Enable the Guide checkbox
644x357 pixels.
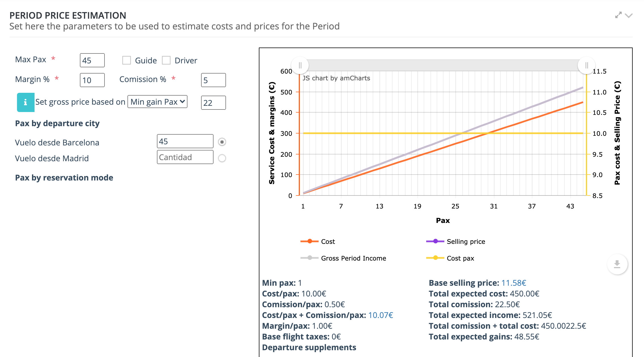click(x=126, y=60)
